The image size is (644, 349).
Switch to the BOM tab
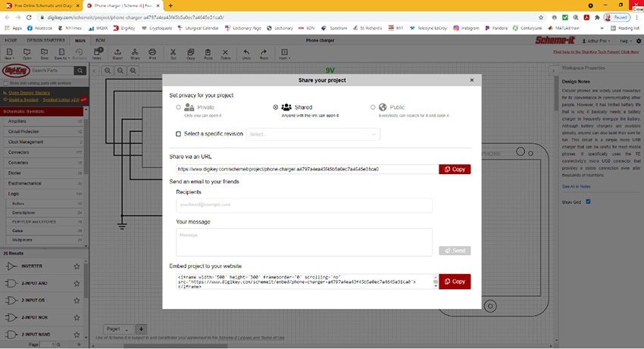coord(100,41)
